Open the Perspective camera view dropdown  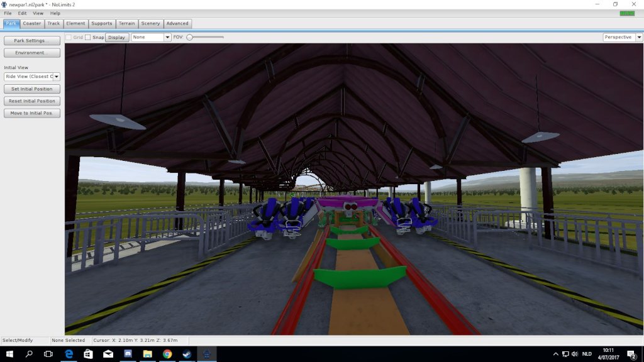(639, 37)
